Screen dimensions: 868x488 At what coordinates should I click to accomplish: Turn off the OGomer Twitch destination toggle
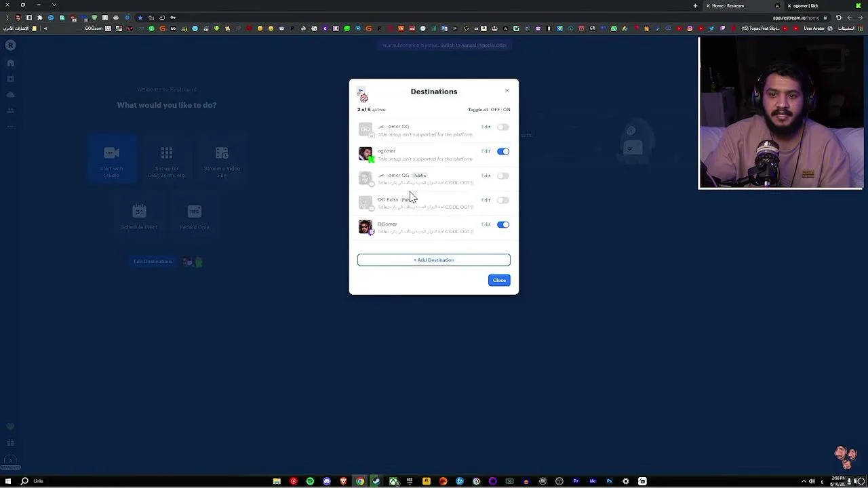502,224
